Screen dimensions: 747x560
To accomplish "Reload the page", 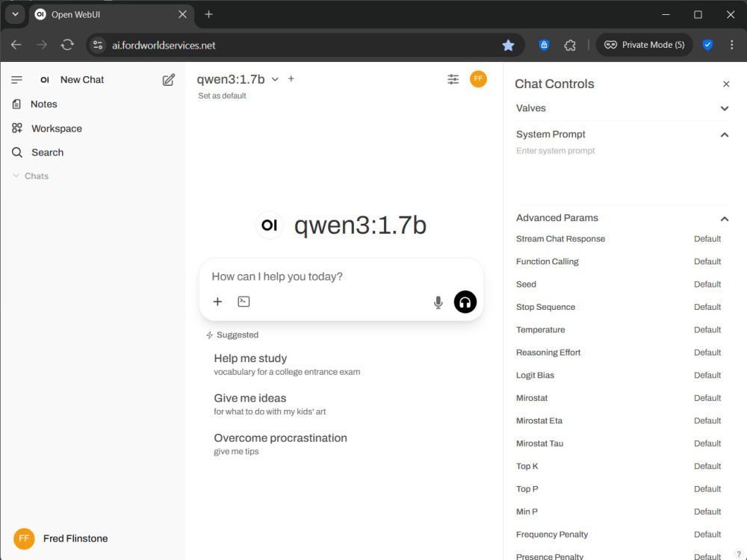I will pyautogui.click(x=67, y=45).
